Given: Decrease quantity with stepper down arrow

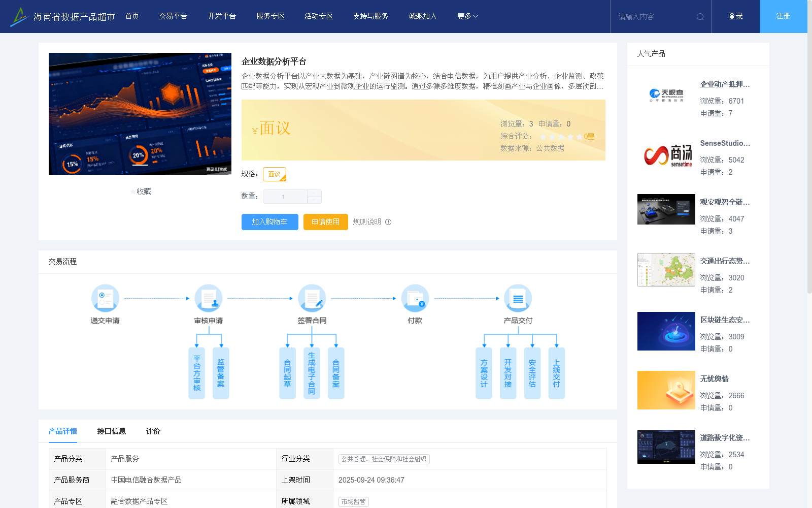Looking at the screenshot, I should [314, 200].
